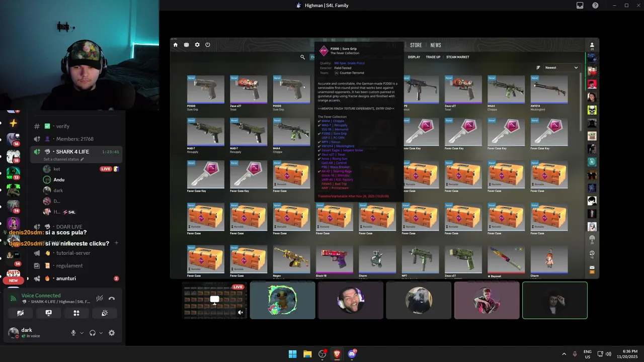
Task: Open the NEWS tab in CS2
Action: coord(436,45)
